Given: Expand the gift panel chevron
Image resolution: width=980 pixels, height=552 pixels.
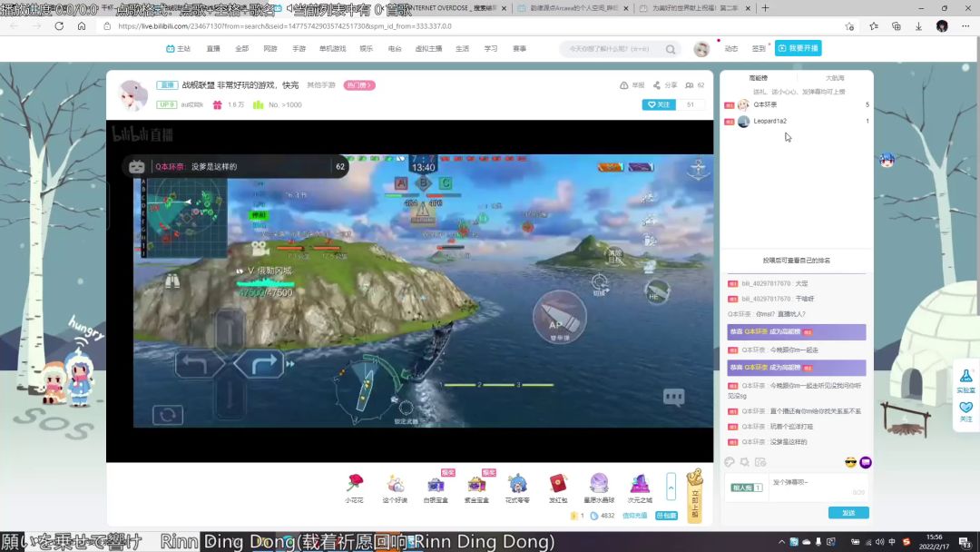Looking at the screenshot, I should coord(671,487).
